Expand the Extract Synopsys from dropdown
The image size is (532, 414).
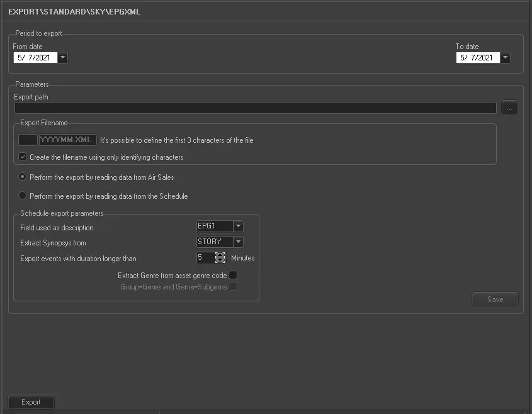pos(238,242)
